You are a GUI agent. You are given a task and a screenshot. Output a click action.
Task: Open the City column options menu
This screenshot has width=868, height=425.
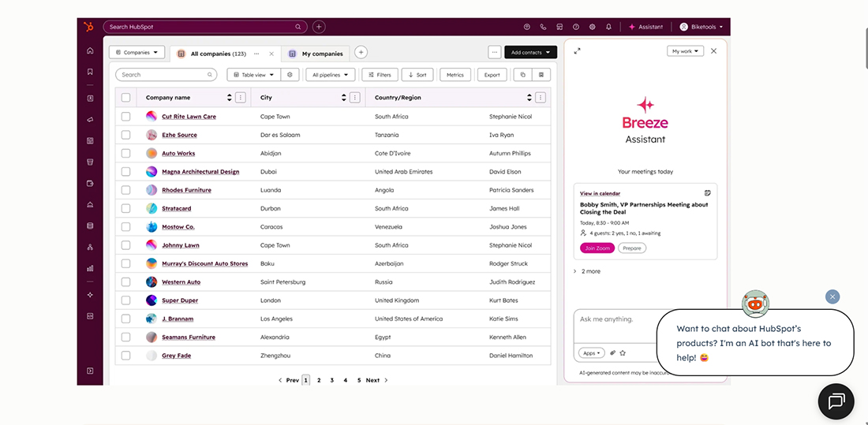pyautogui.click(x=355, y=98)
